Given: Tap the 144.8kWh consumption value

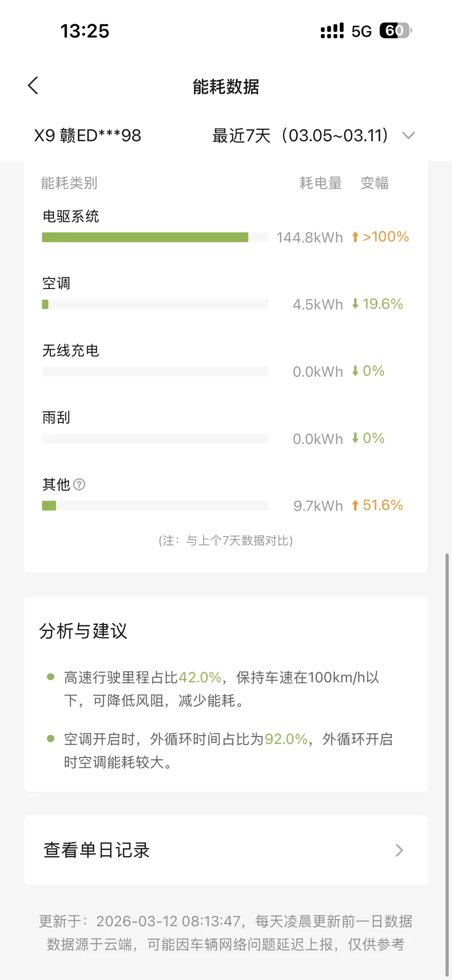Looking at the screenshot, I should click(309, 238).
